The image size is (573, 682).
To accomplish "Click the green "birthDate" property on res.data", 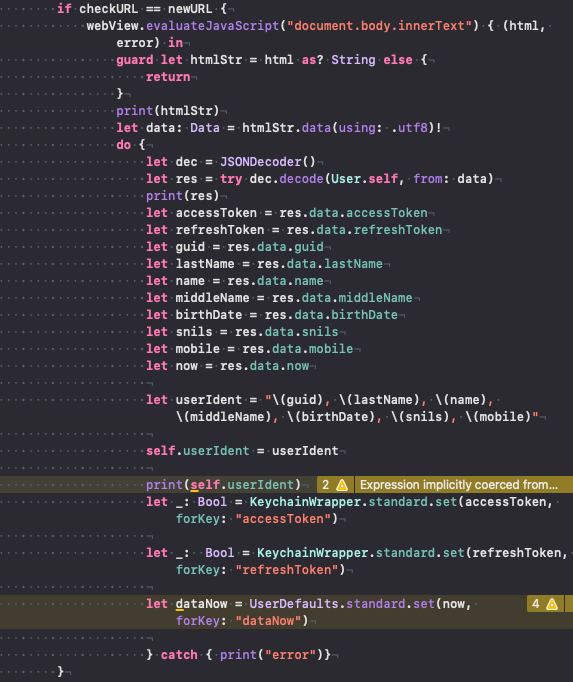I will (364, 314).
